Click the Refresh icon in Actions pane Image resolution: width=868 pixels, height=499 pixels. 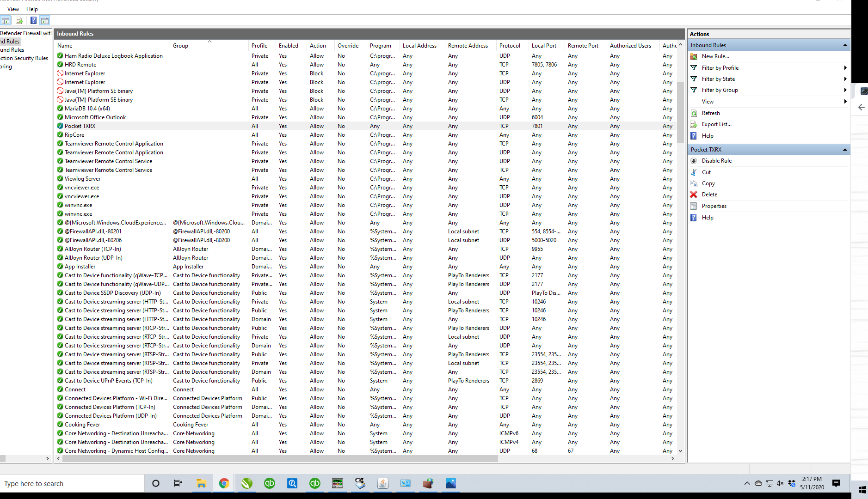point(694,113)
